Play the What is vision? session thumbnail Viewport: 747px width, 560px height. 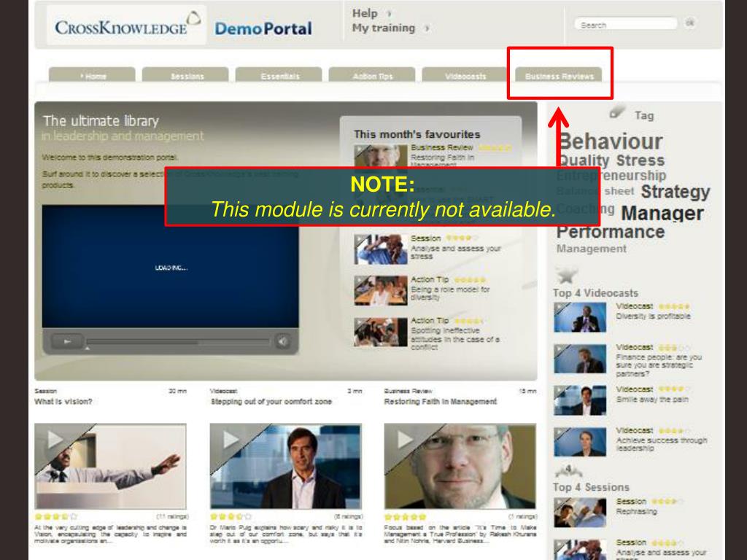click(x=110, y=466)
